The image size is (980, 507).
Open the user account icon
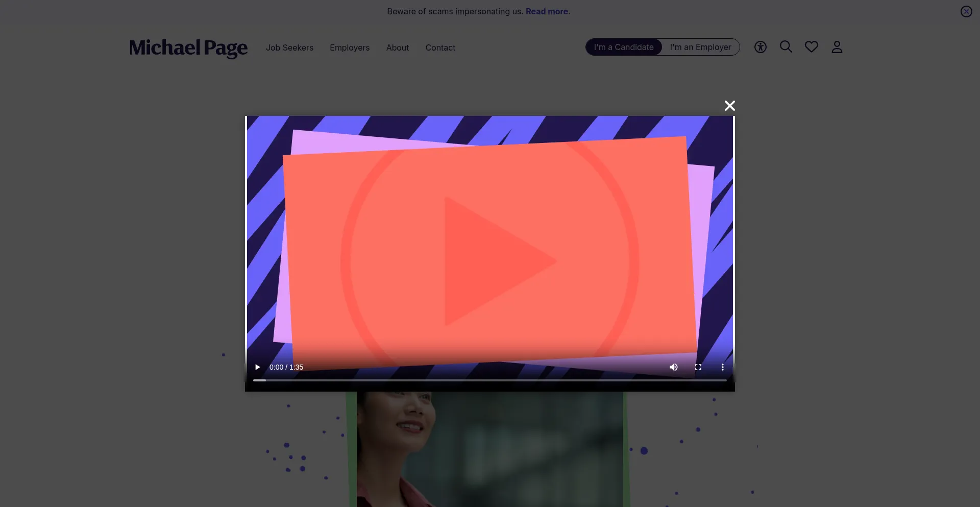[x=837, y=47]
